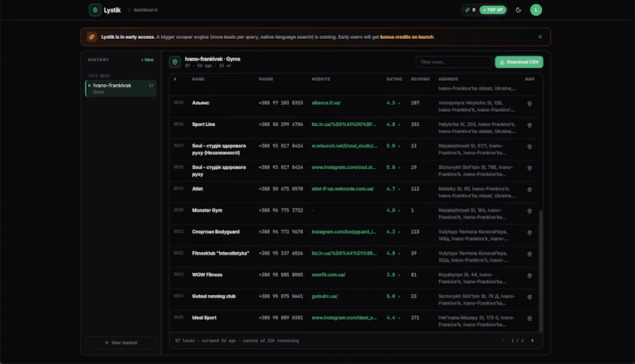Open map pin for Ideal Sport row
635x364 pixels.
point(529,318)
